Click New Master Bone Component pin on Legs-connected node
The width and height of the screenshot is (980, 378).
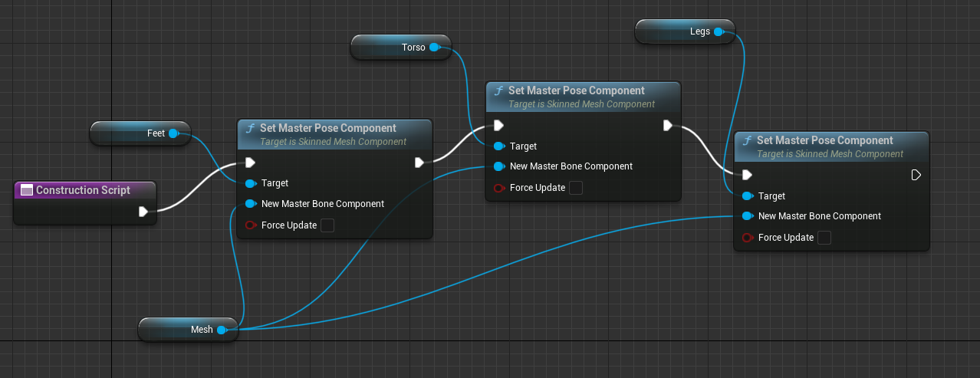coord(747,216)
